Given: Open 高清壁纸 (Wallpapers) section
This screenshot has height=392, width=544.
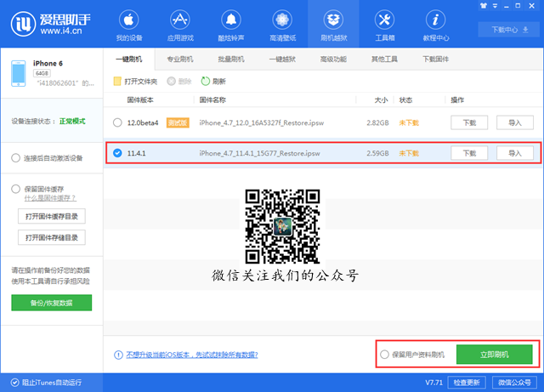Looking at the screenshot, I should (282, 26).
